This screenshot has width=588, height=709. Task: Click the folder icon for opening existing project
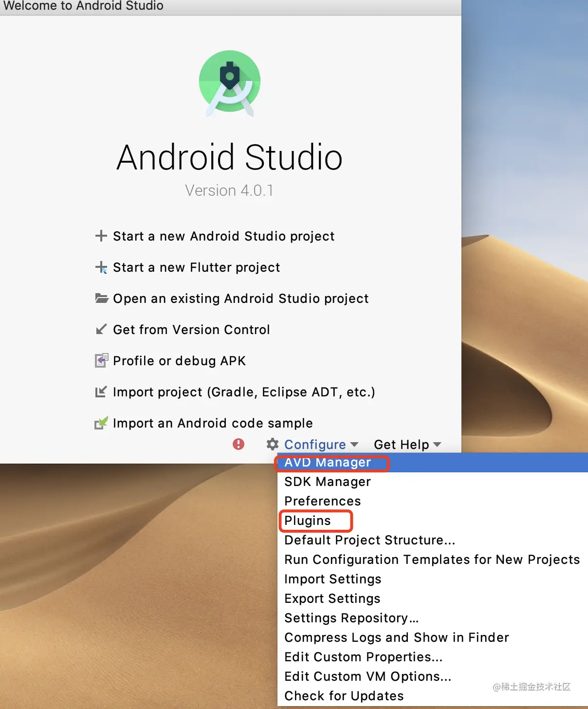pos(101,298)
